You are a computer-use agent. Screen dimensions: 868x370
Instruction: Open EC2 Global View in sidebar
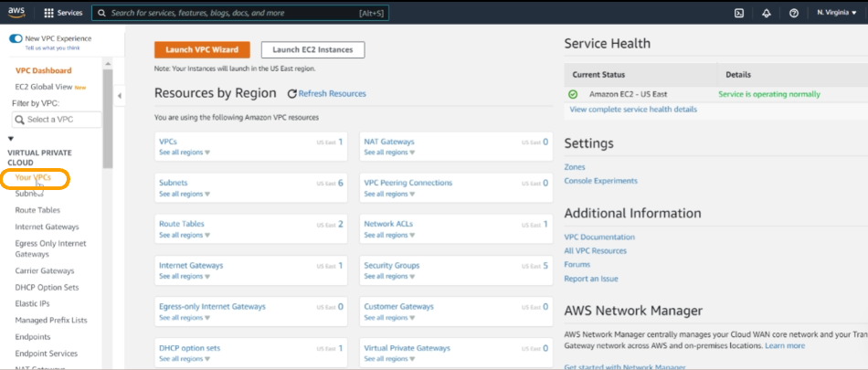point(44,87)
